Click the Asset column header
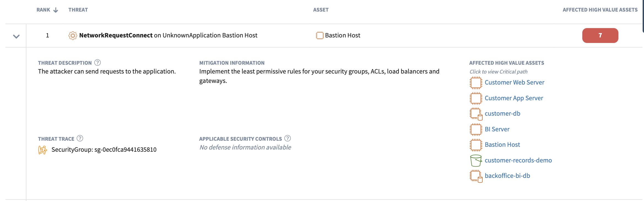 click(x=321, y=10)
